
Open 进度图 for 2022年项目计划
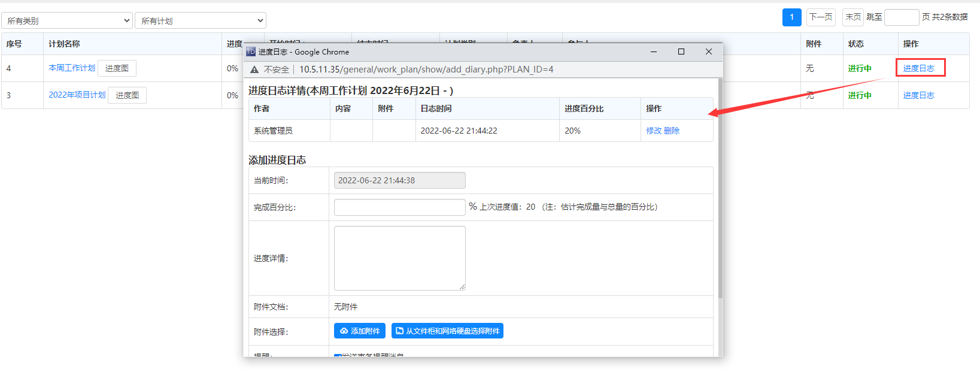tap(127, 95)
